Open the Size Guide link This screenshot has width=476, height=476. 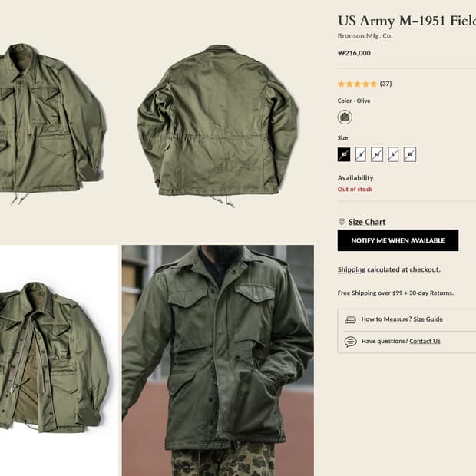pos(428,319)
